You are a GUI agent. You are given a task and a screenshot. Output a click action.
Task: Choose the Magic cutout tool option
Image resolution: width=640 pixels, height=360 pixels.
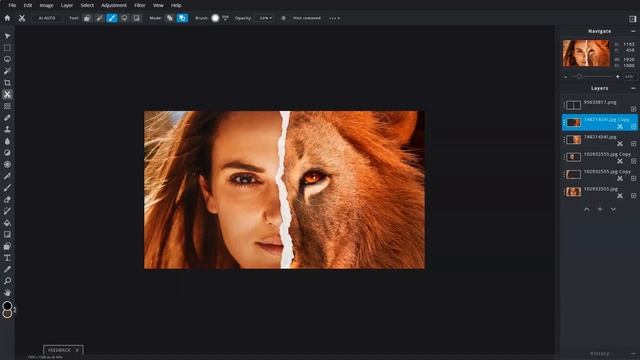(100, 18)
